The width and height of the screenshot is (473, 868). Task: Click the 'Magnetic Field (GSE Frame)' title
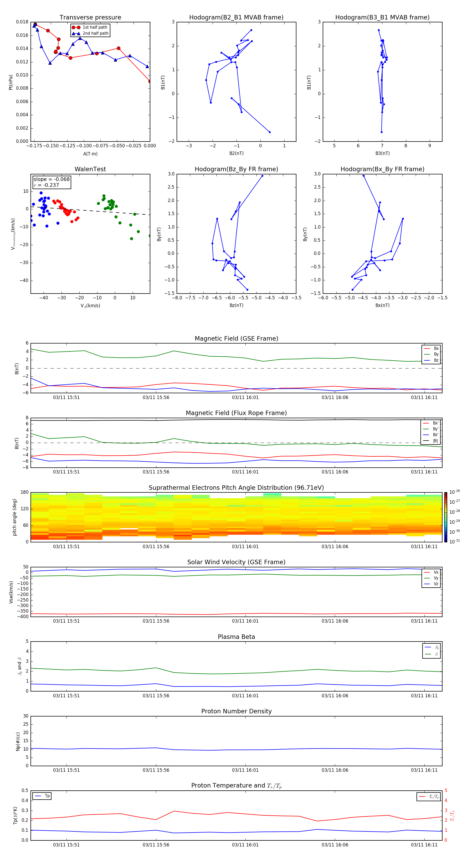coord(236,339)
